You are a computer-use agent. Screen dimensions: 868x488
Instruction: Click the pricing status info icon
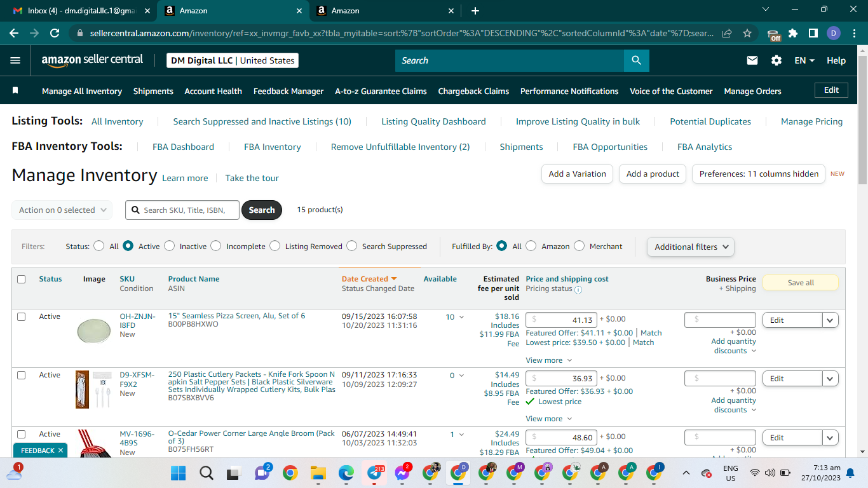pyautogui.click(x=578, y=289)
